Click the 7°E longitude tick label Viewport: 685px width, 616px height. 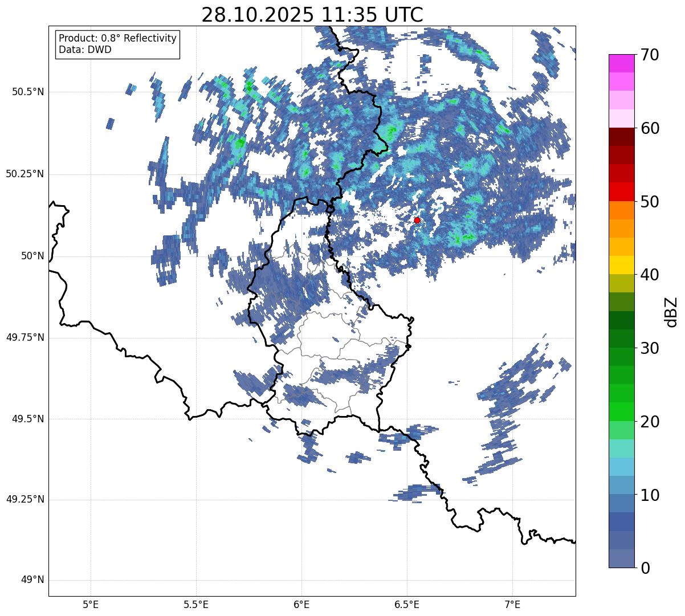[x=512, y=604]
